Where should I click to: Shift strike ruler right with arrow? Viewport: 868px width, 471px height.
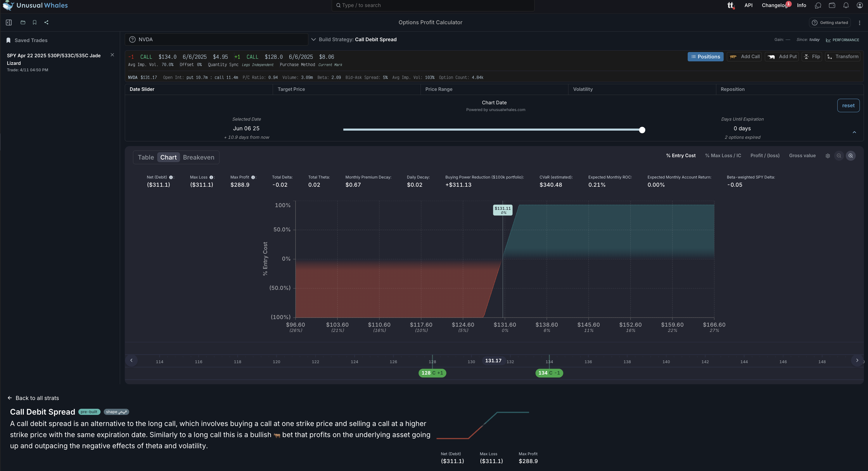[857, 361]
